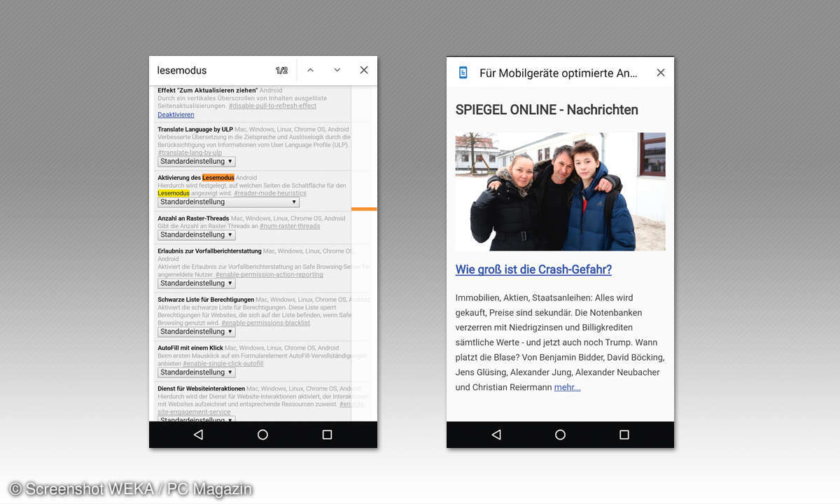Viewport: 840px width, 504px height.
Task: Click the #reader-mode-heuristics link
Action: pos(270,193)
